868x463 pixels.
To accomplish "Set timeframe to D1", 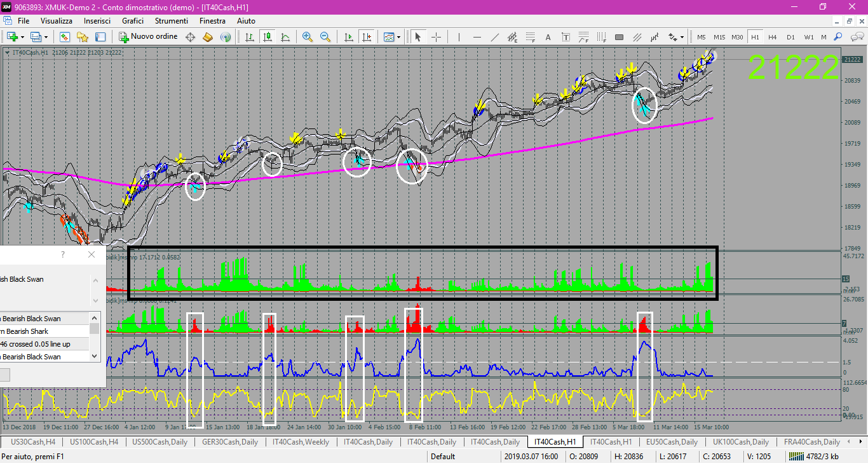I will click(790, 37).
